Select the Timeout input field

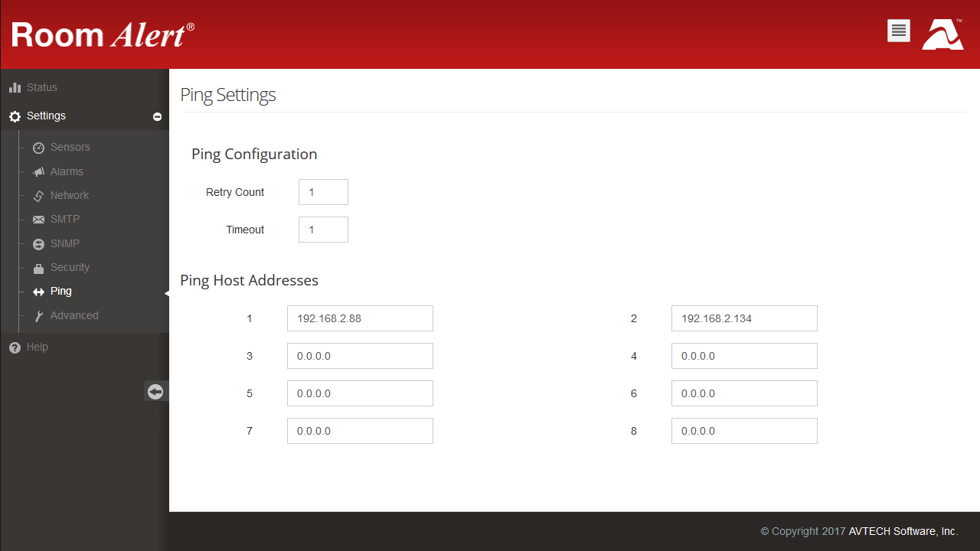(x=323, y=229)
